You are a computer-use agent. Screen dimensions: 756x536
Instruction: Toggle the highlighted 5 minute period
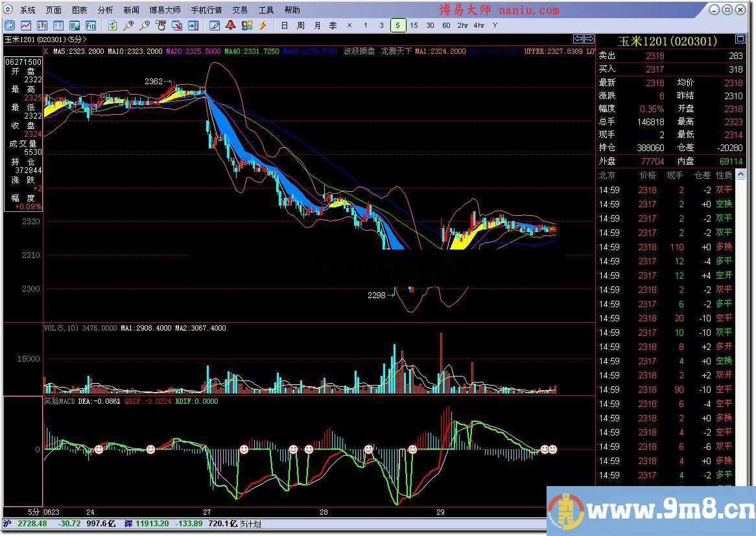397,25
